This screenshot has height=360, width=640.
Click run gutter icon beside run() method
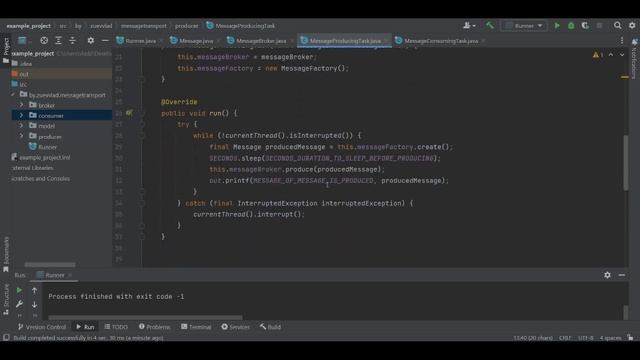(129, 113)
